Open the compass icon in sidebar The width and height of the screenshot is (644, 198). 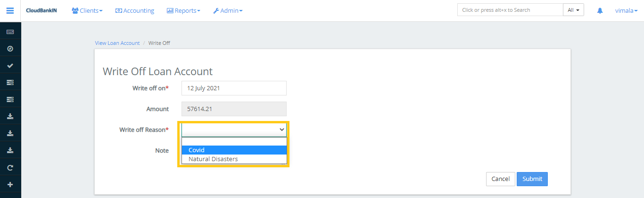(x=10, y=49)
